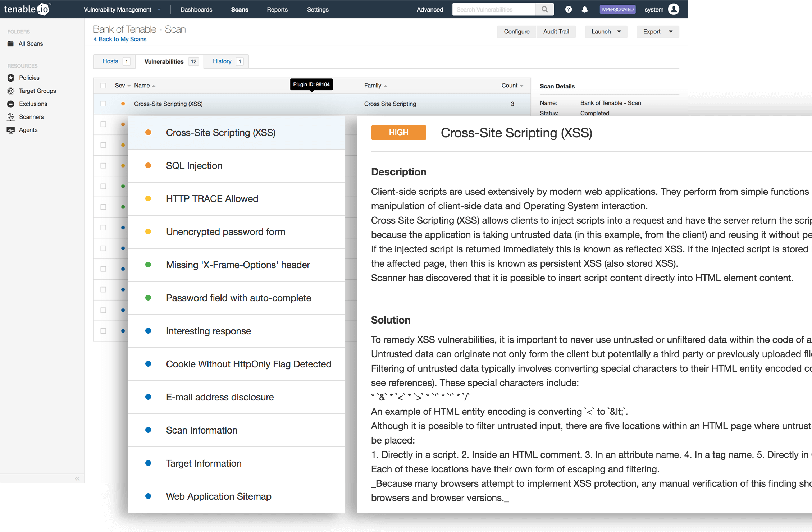The height and width of the screenshot is (532, 812).
Task: Collapse the sidebar with double chevron
Action: coord(77,478)
